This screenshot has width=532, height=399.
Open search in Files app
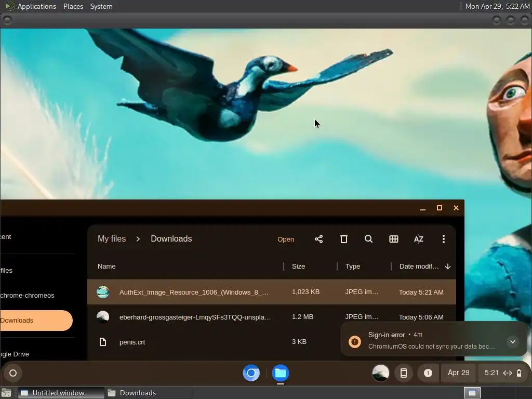click(x=368, y=239)
